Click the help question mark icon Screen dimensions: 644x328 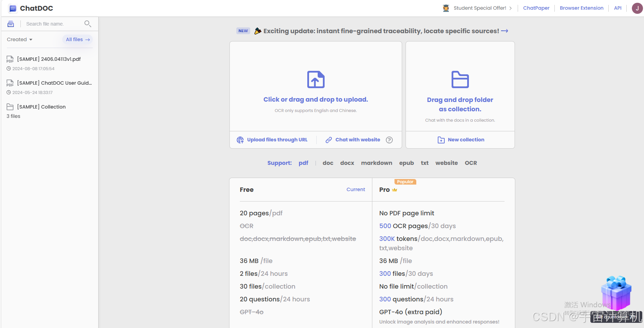coord(389,140)
